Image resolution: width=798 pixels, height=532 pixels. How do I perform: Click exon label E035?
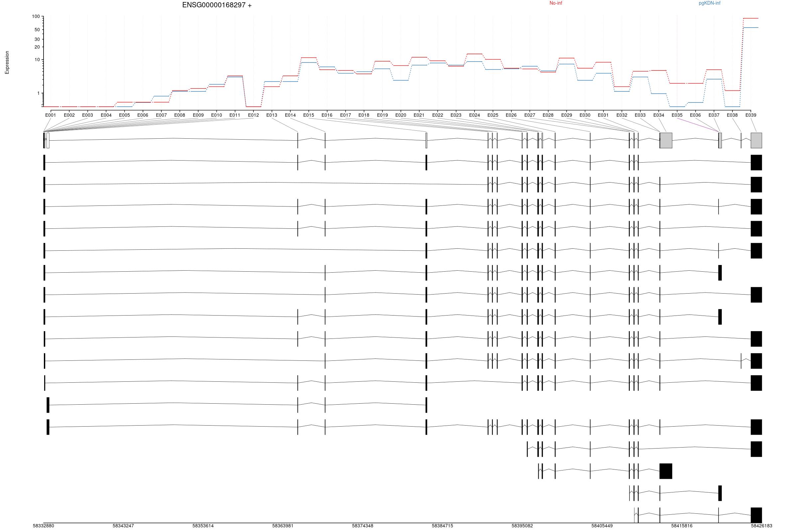(x=677, y=115)
